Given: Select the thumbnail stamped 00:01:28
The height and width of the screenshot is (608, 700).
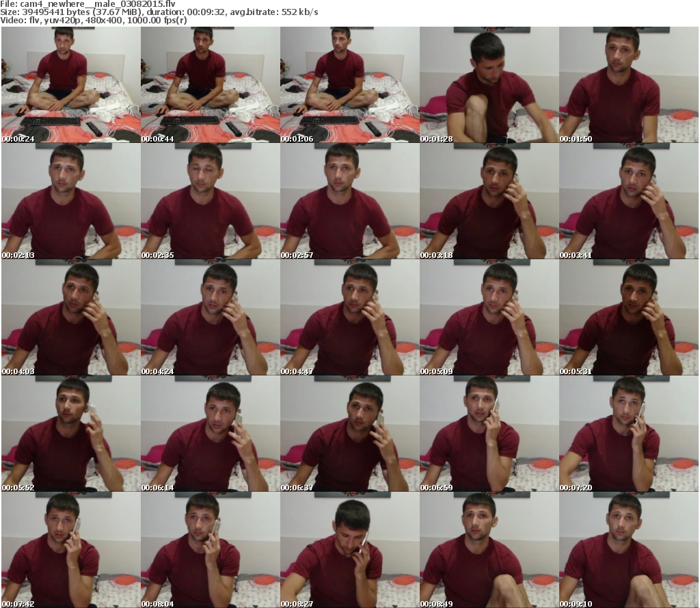Looking at the screenshot, I should point(489,85).
